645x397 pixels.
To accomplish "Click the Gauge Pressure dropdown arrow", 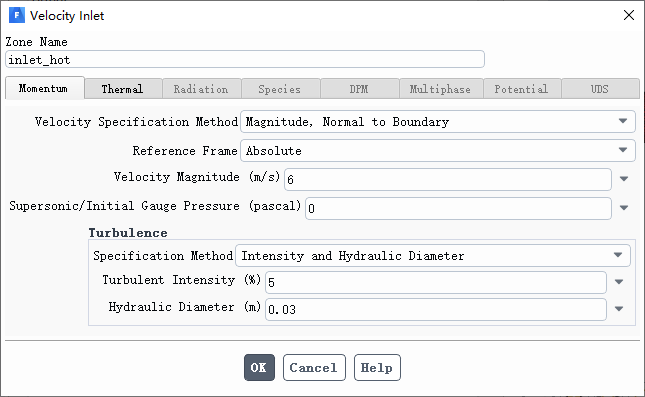I will coord(624,208).
